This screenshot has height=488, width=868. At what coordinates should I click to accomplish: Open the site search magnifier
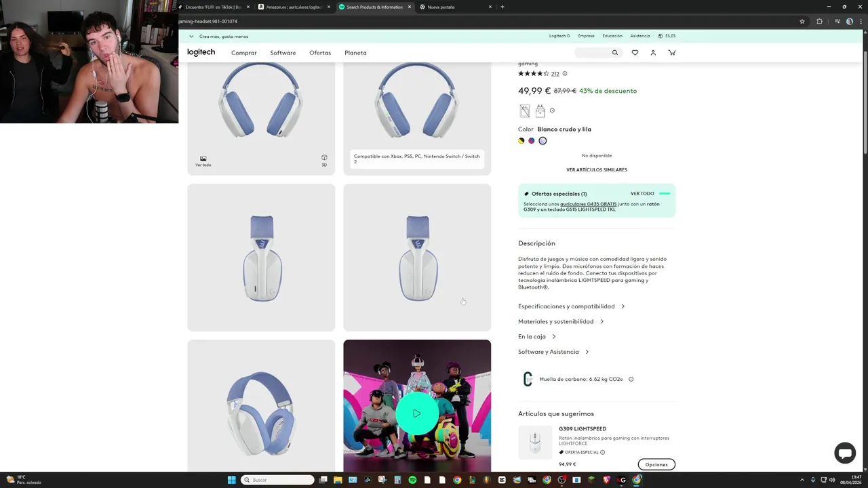tap(615, 52)
